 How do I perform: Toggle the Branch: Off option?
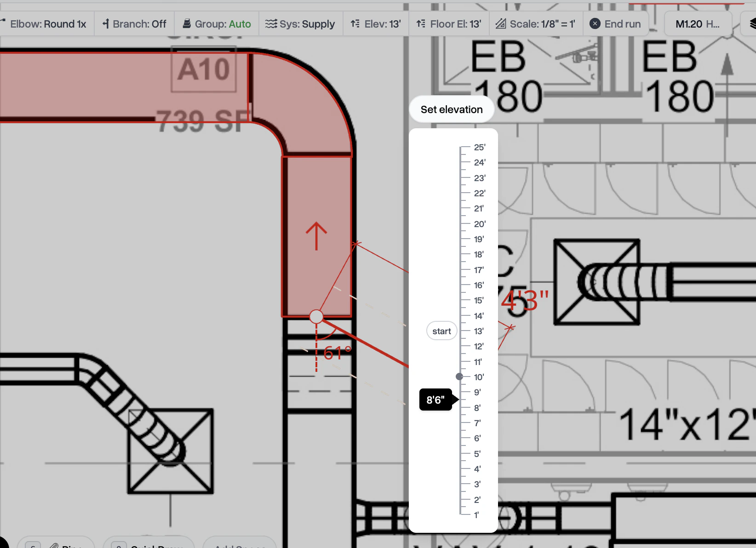pyautogui.click(x=134, y=24)
